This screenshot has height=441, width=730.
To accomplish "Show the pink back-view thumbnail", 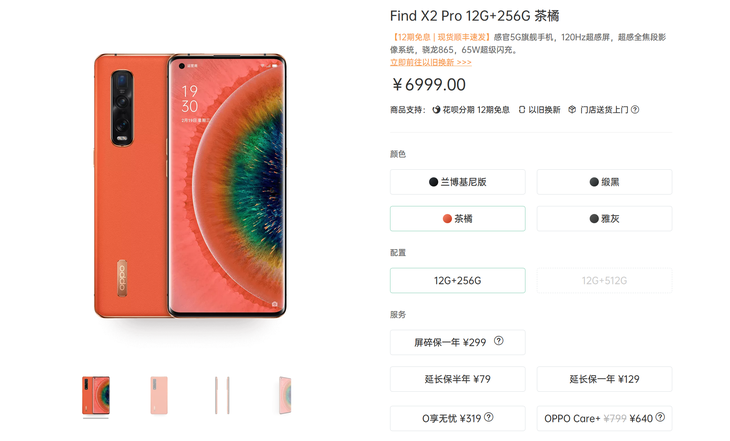I will 159,395.
